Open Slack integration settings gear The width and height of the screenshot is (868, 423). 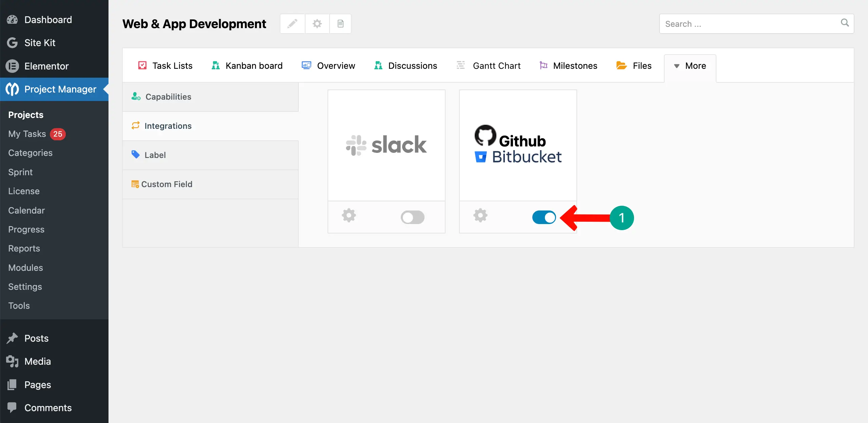[x=349, y=215]
